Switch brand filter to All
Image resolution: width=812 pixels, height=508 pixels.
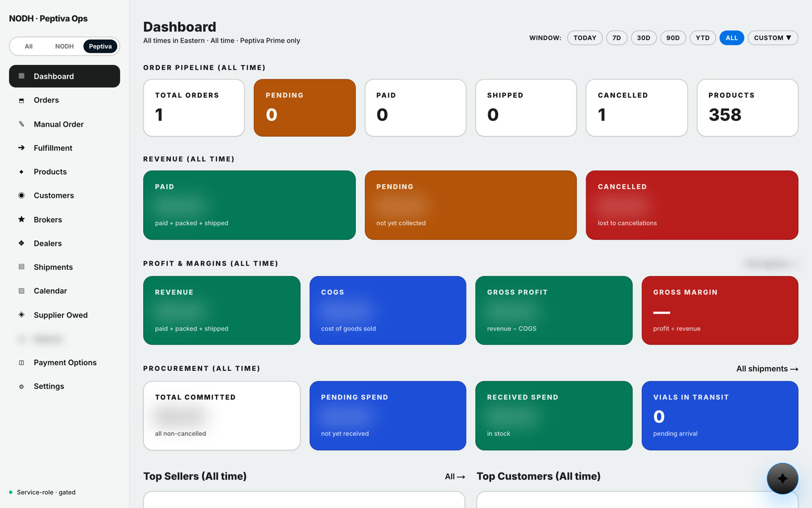click(28, 46)
